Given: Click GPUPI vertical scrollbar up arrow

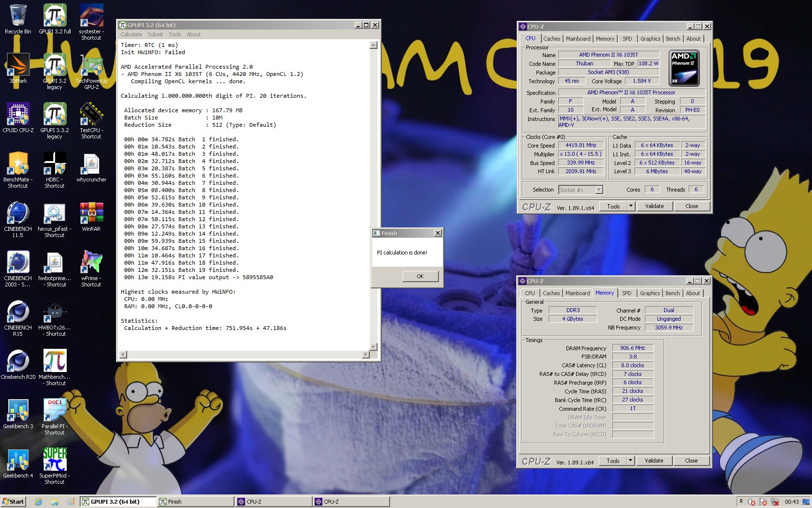Looking at the screenshot, I should click(373, 45).
